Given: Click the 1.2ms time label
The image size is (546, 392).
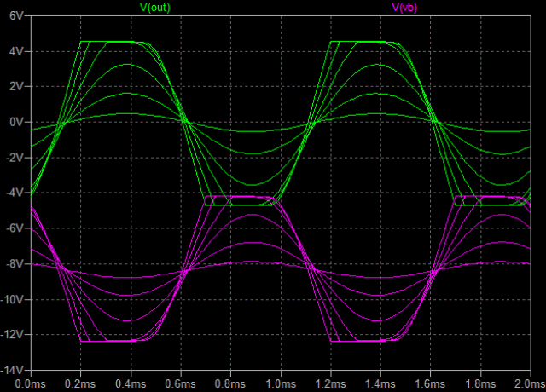Looking at the screenshot, I should click(x=330, y=384).
